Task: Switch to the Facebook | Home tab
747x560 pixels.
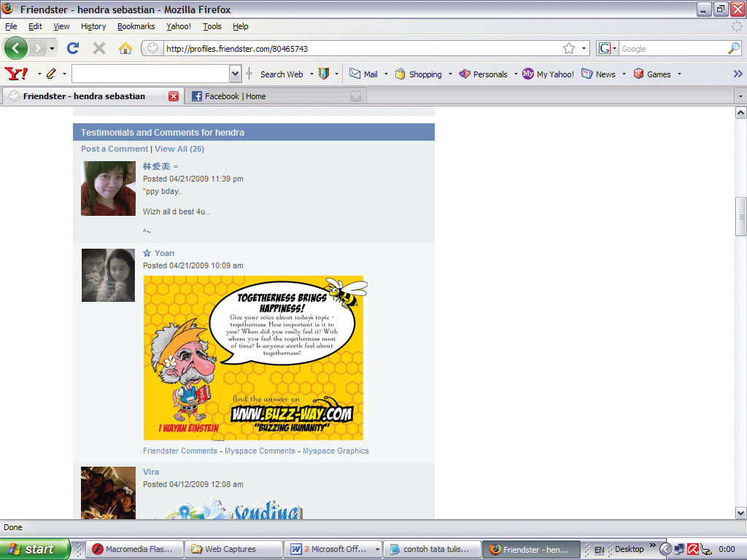Action: 235,96
